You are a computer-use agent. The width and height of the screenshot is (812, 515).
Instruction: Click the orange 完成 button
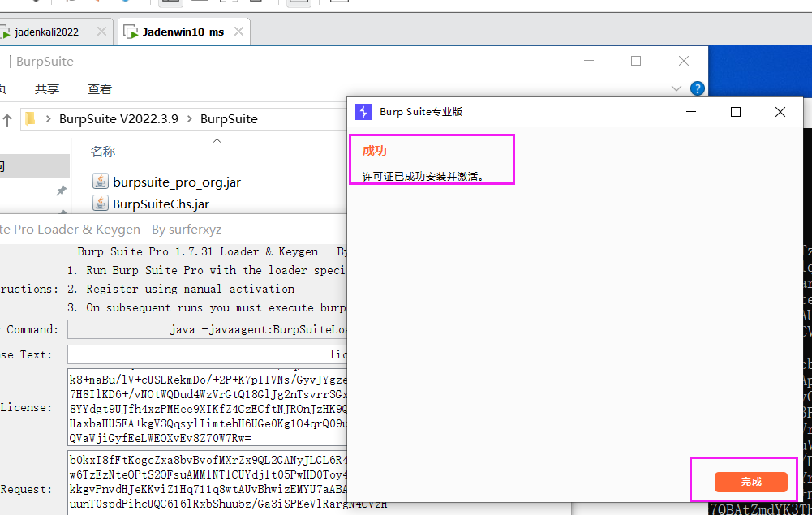(751, 482)
